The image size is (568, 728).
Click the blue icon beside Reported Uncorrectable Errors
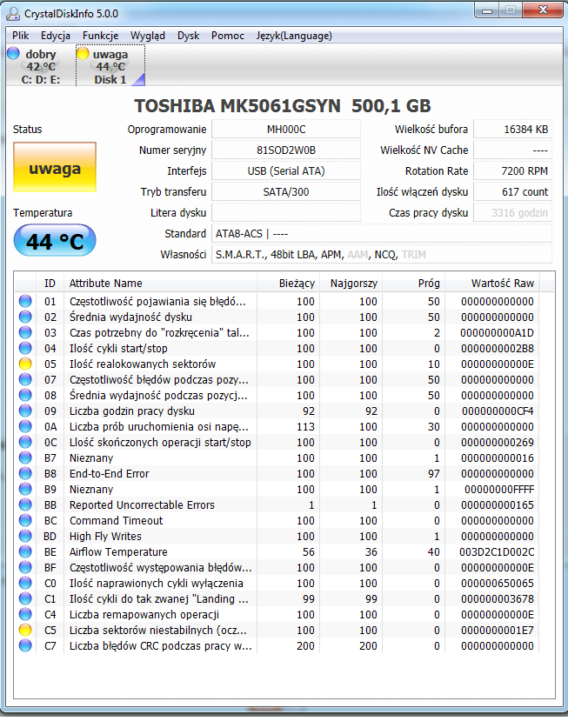(x=25, y=504)
